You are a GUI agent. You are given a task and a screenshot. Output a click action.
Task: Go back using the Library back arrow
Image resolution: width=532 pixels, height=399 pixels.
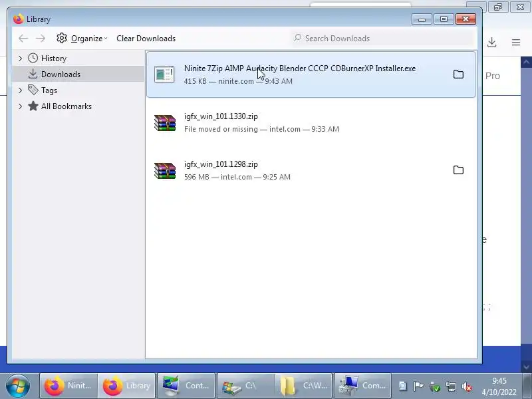coord(23,39)
